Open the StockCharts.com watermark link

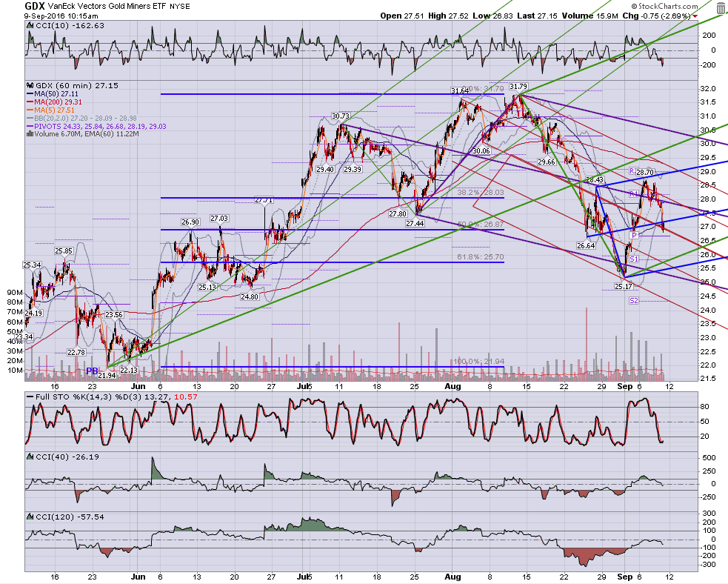tap(664, 7)
